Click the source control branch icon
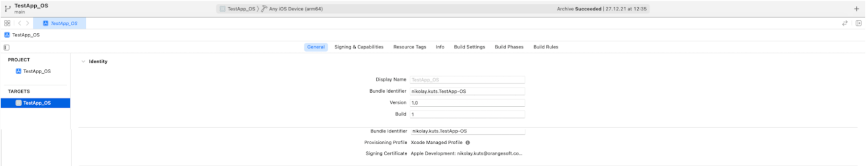The width and height of the screenshot is (868, 166). click(x=7, y=8)
